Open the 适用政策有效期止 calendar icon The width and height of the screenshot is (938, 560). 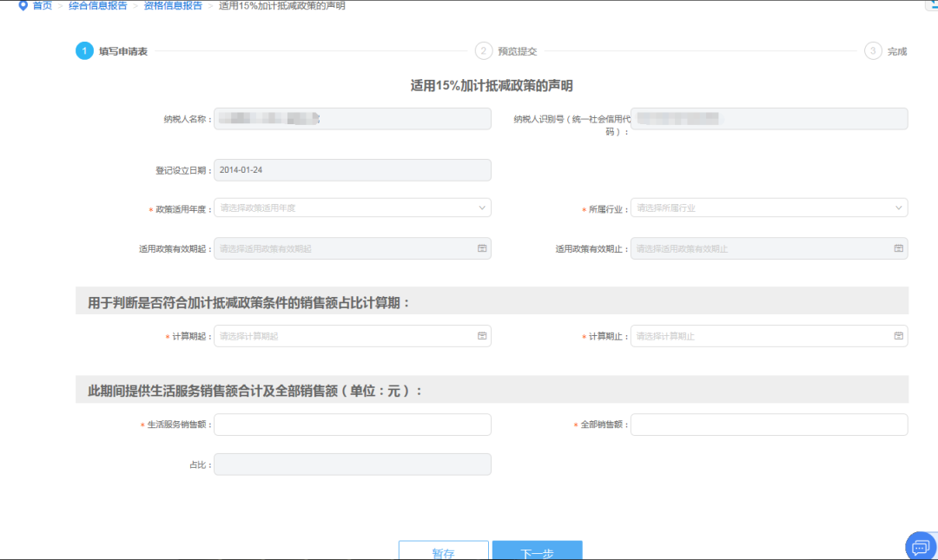click(898, 248)
